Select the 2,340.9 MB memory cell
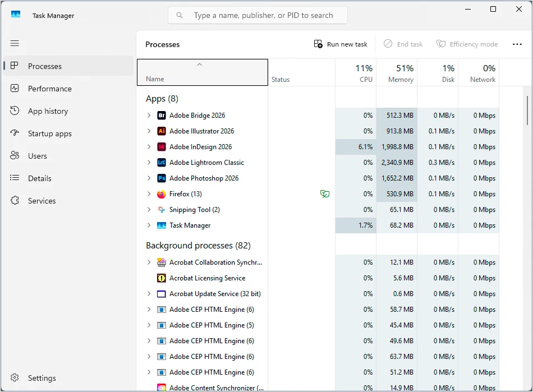This screenshot has width=533, height=392. [397, 163]
